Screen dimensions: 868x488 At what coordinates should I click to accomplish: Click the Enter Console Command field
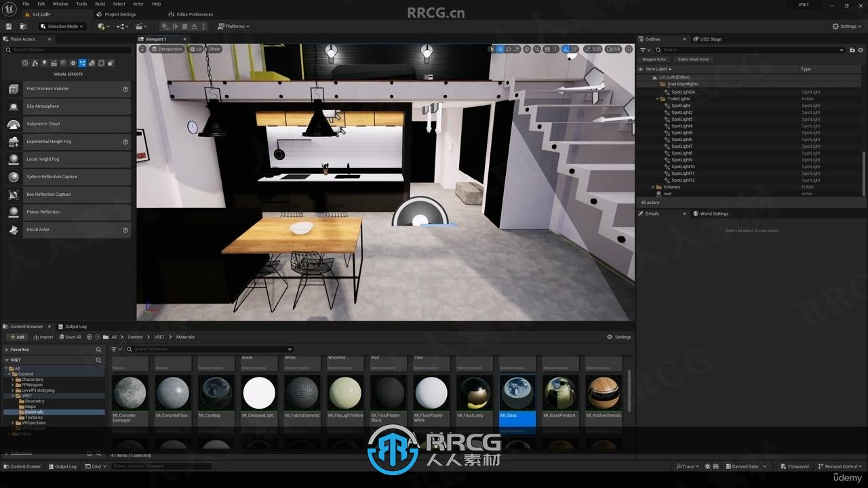[161, 466]
